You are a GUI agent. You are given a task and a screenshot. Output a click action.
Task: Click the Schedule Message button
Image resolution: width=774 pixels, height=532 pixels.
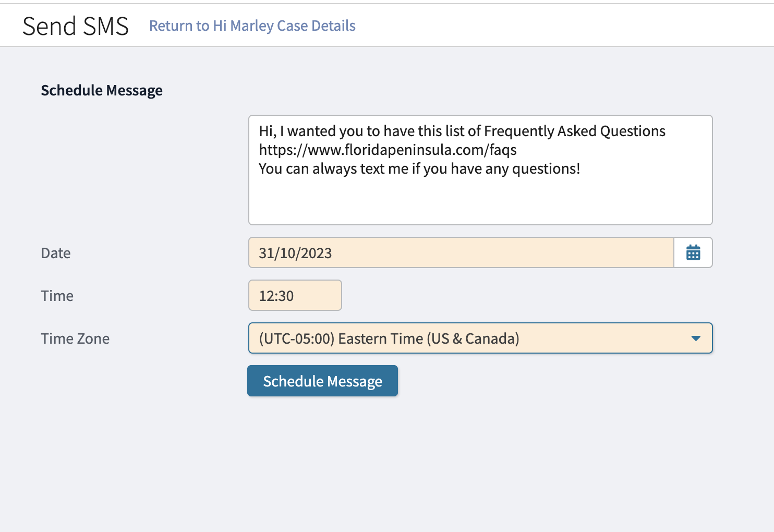tap(322, 381)
